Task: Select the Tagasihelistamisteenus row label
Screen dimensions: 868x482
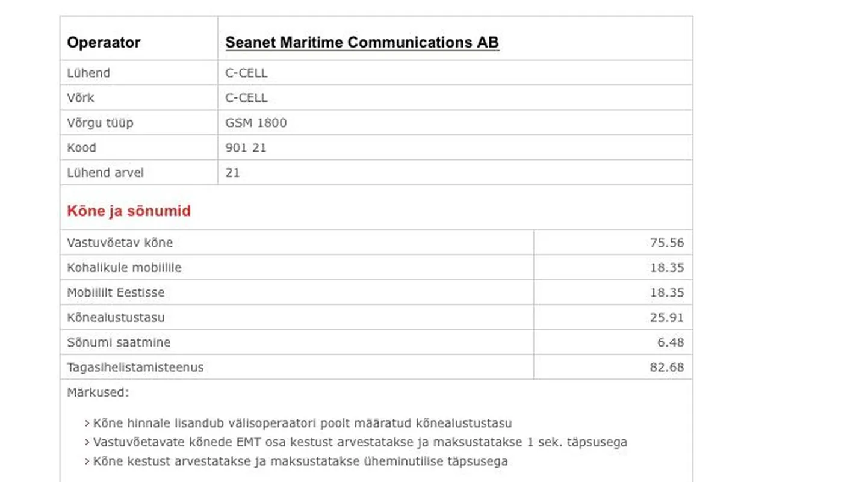Action: point(135,367)
